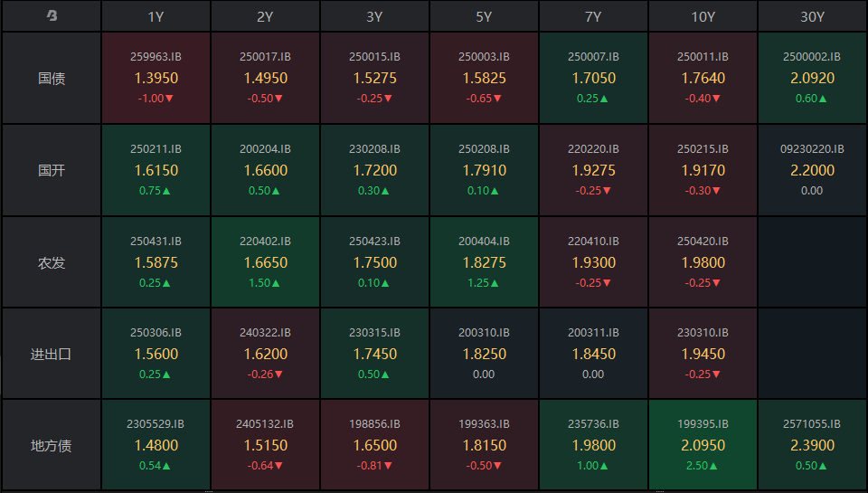
Task: Click the 进出口 7Y yield 1.8450
Action: point(593,354)
